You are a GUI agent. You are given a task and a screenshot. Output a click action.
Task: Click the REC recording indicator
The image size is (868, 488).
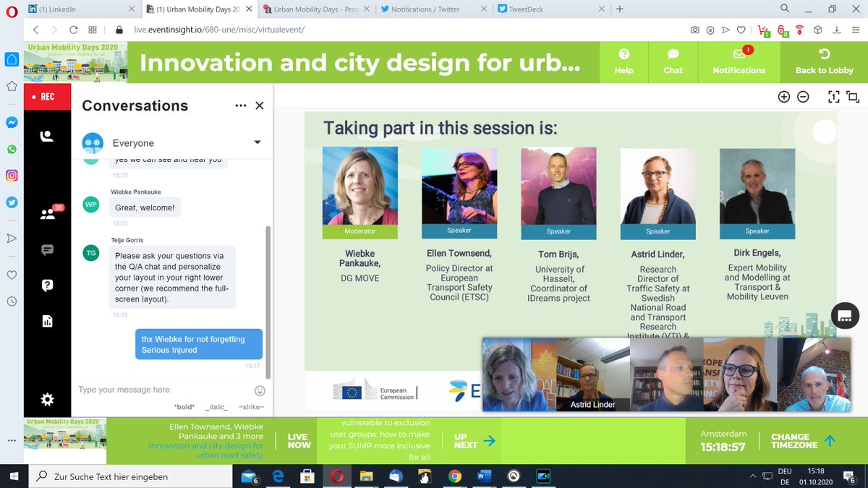pyautogui.click(x=47, y=96)
